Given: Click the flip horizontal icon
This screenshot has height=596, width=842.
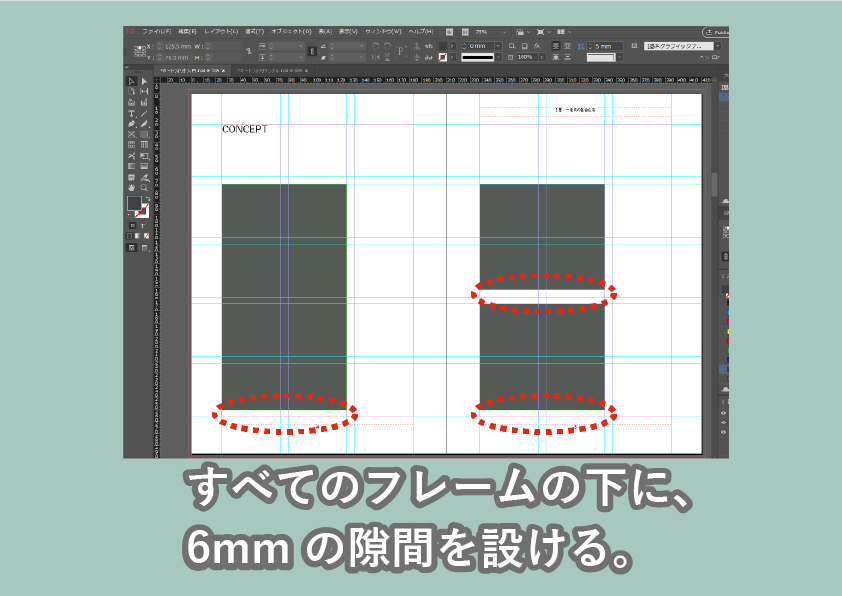Looking at the screenshot, I should (x=375, y=57).
